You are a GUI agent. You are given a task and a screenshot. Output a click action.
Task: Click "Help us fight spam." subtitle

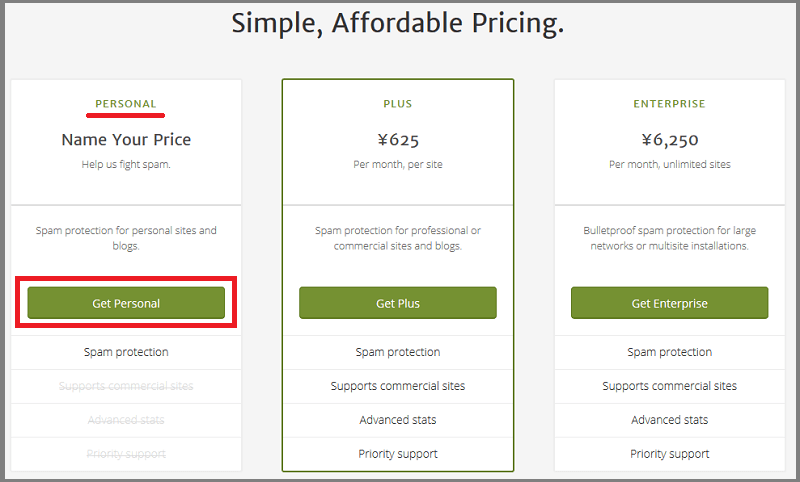pyautogui.click(x=126, y=165)
